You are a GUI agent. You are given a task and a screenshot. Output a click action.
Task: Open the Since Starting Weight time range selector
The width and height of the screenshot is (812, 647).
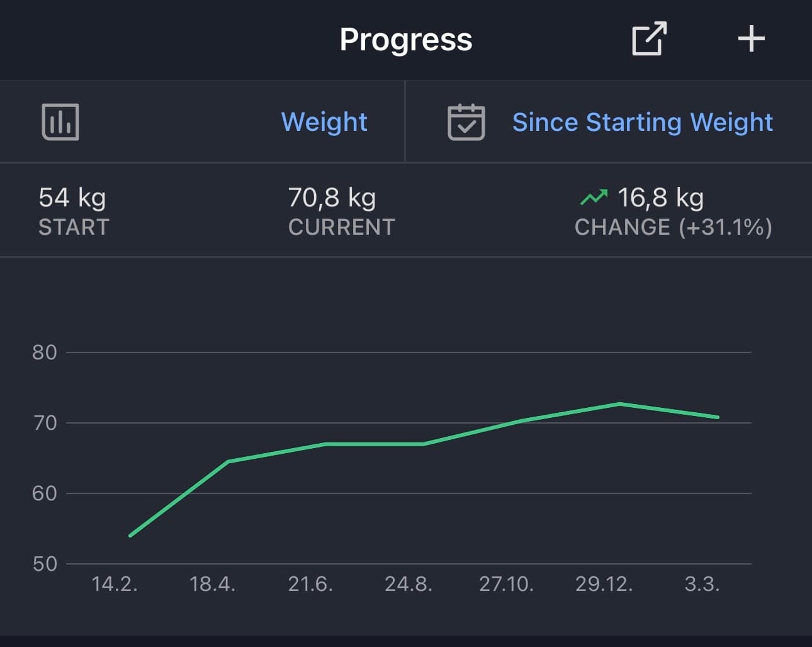tap(643, 121)
